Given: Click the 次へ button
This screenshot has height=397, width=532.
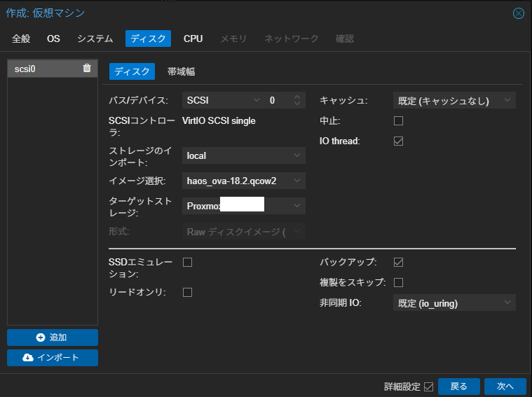Looking at the screenshot, I should point(505,386).
